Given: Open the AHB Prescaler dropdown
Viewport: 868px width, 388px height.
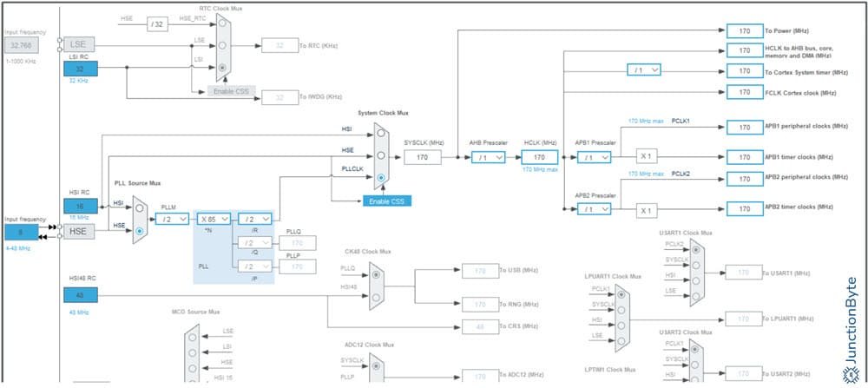Looking at the screenshot, I should coord(488,157).
